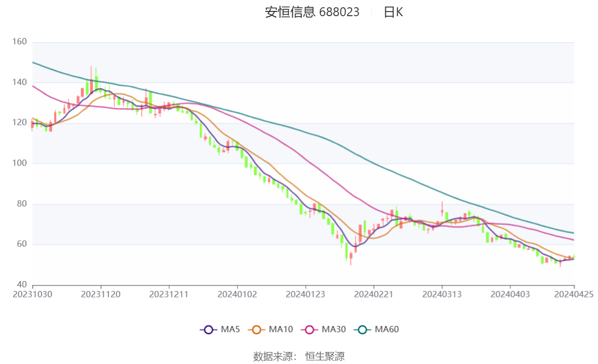Hide the MA5 series via label
Viewport: 598px width, 364px height.
[x=230, y=329]
